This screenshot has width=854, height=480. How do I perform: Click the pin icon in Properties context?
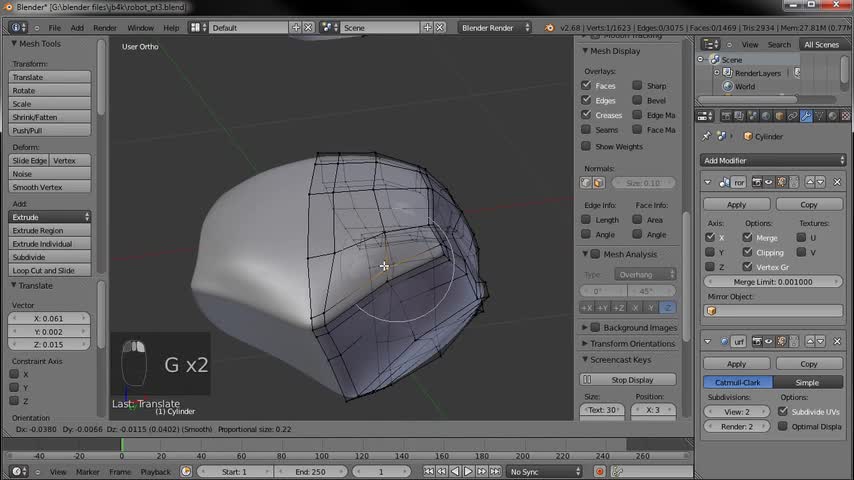click(707, 136)
